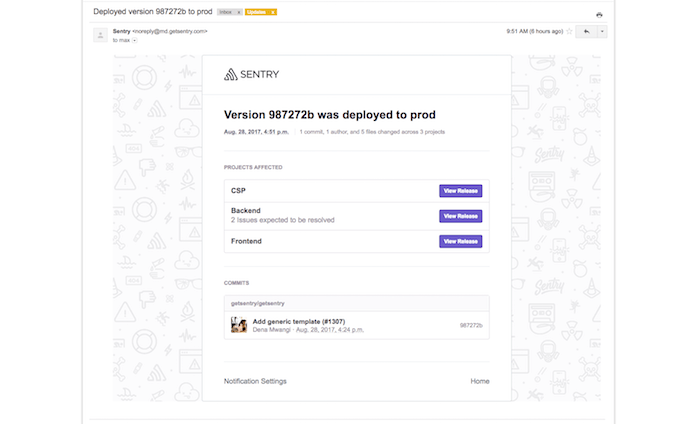Open the Inbox label tag
The height and width of the screenshot is (424, 695).
tap(226, 12)
